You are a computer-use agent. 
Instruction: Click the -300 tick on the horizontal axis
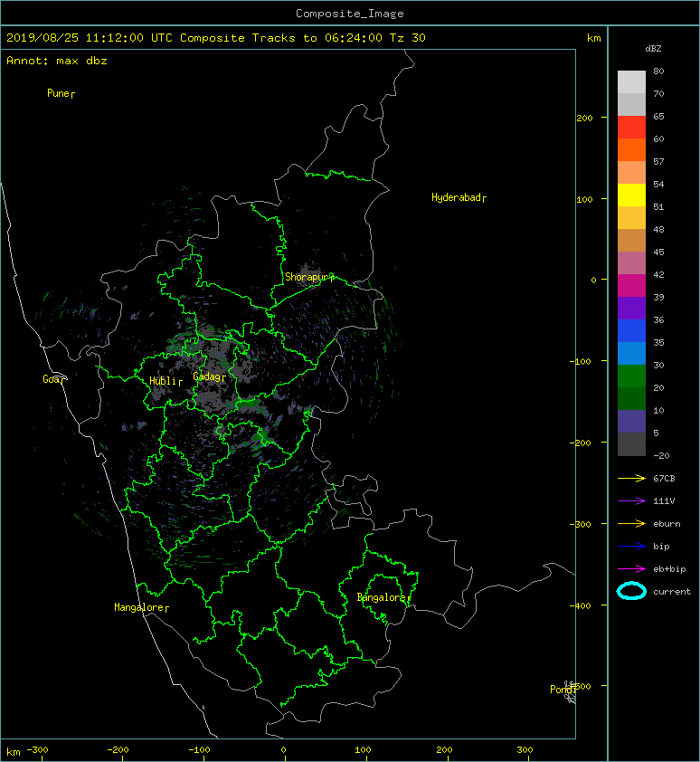pyautogui.click(x=37, y=750)
